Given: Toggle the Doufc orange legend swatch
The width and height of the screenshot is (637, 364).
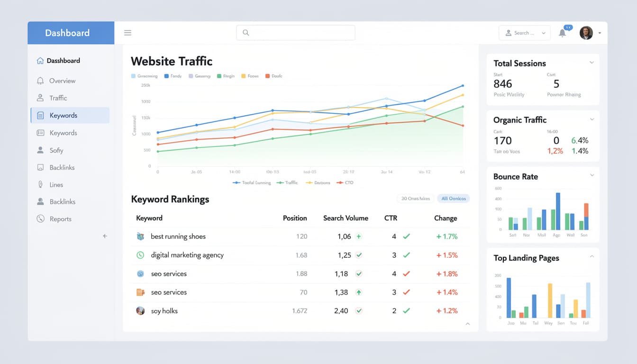Looking at the screenshot, I should [x=268, y=76].
